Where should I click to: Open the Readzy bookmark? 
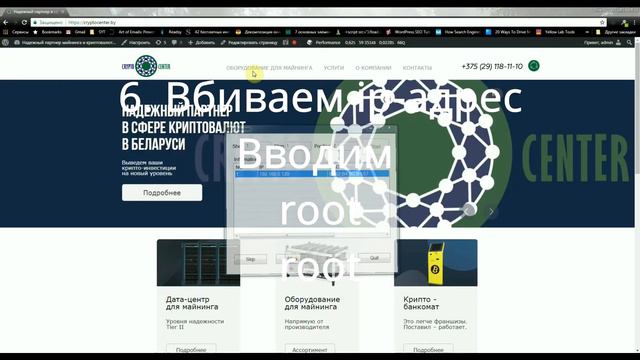point(171,32)
